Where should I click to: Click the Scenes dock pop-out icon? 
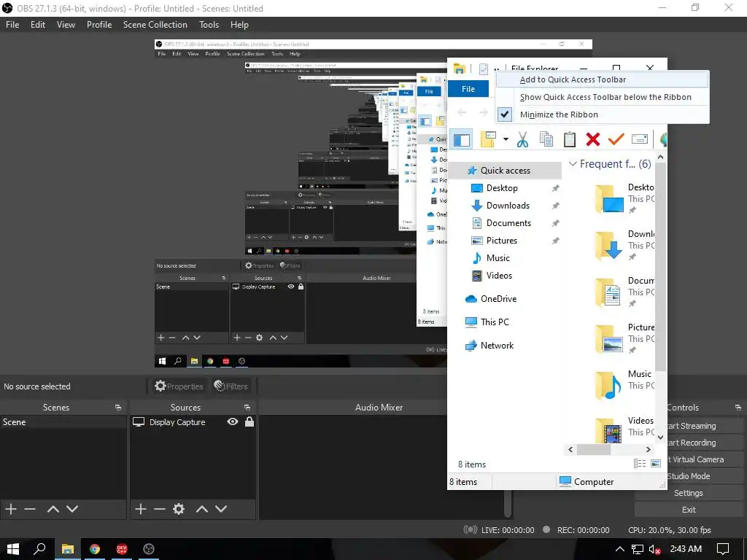click(117, 408)
